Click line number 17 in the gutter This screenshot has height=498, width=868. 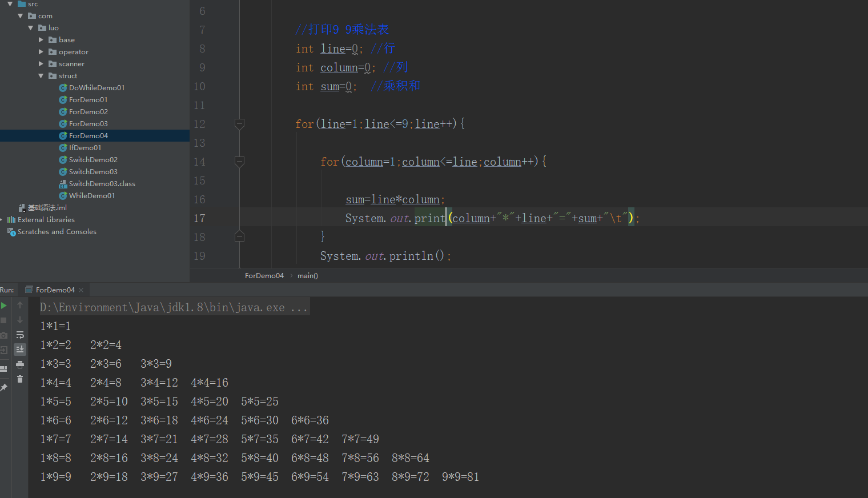point(199,218)
